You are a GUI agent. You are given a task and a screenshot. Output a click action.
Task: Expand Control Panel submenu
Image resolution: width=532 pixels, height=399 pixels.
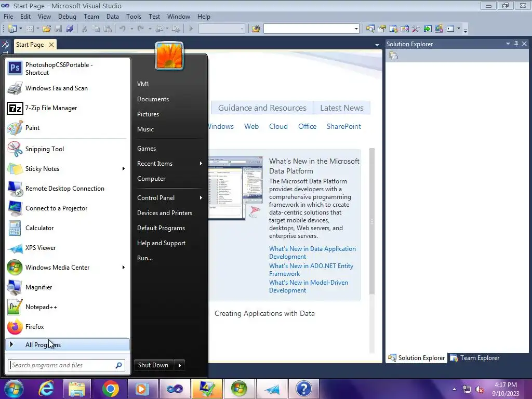pyautogui.click(x=201, y=198)
